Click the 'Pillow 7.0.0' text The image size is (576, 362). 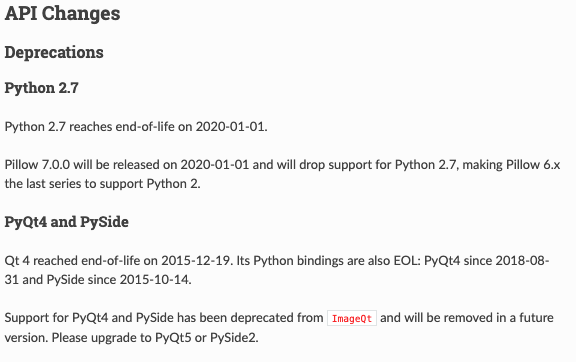[37, 165]
